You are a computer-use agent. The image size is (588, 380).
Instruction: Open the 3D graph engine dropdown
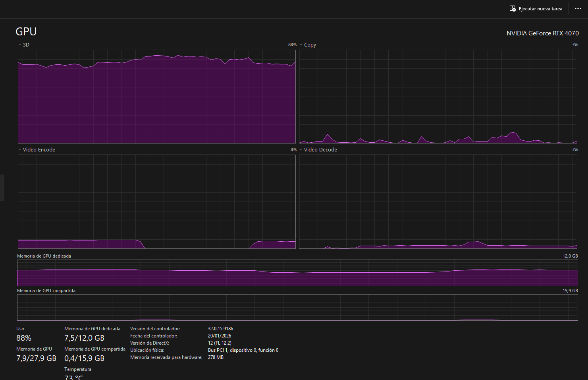pos(19,45)
